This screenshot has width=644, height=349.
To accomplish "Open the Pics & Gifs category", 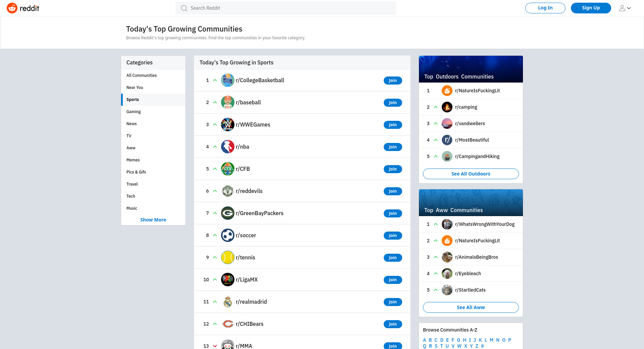I will tap(136, 172).
